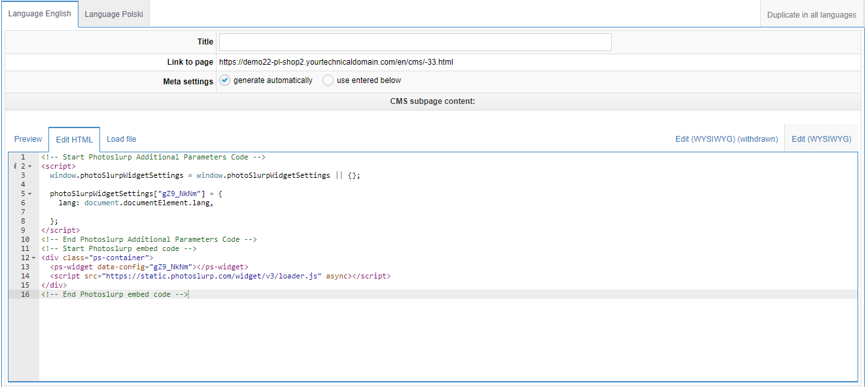The height and width of the screenshot is (387, 868).
Task: Collapse the script block at line 2
Action: (x=30, y=166)
